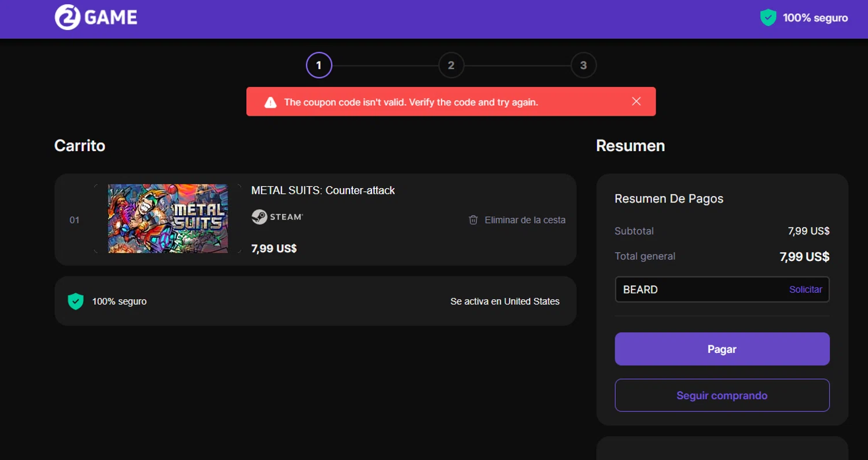
Task: Click the shield icon beside 100% seguro in cart
Action: (76, 301)
